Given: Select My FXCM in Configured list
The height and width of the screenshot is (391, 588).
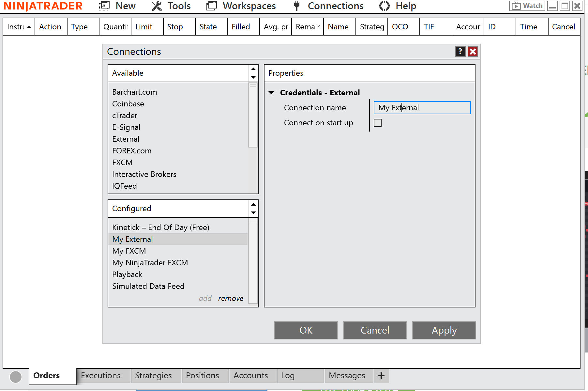Looking at the screenshot, I should point(129,251).
